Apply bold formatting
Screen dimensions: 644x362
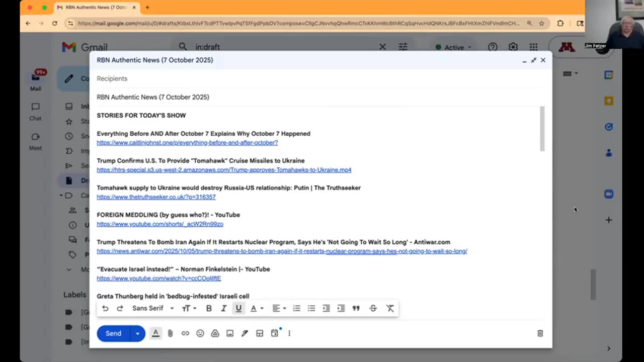[x=209, y=308]
